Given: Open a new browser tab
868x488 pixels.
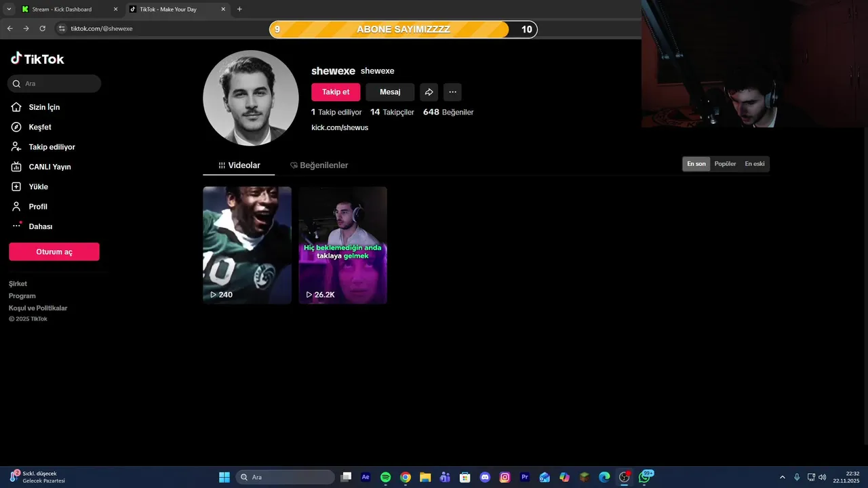Looking at the screenshot, I should point(239,9).
